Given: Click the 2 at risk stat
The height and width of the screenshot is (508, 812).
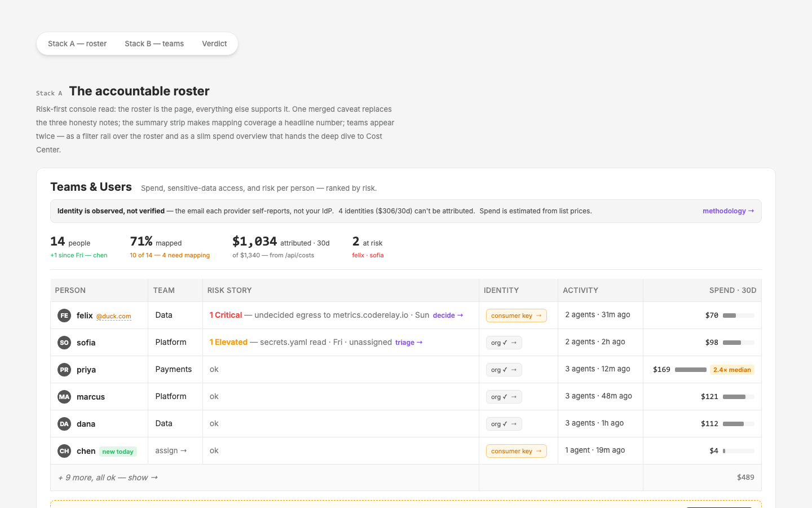Looking at the screenshot, I should point(368,247).
